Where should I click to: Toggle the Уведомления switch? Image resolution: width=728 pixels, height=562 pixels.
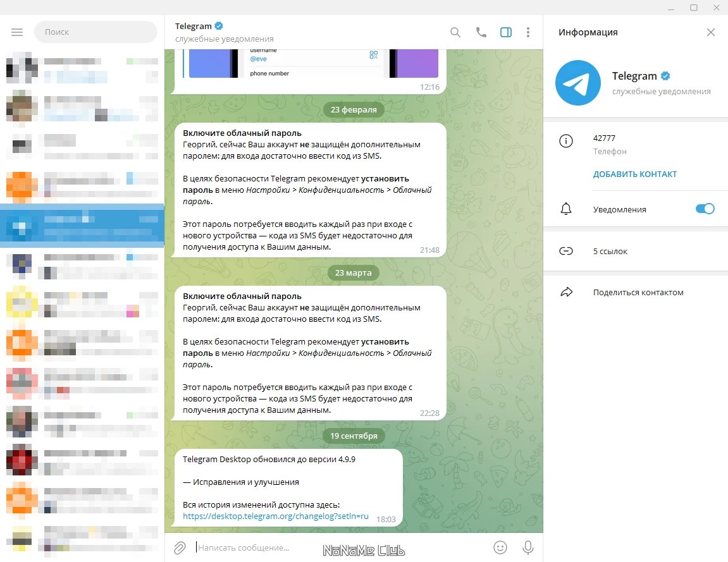point(705,209)
